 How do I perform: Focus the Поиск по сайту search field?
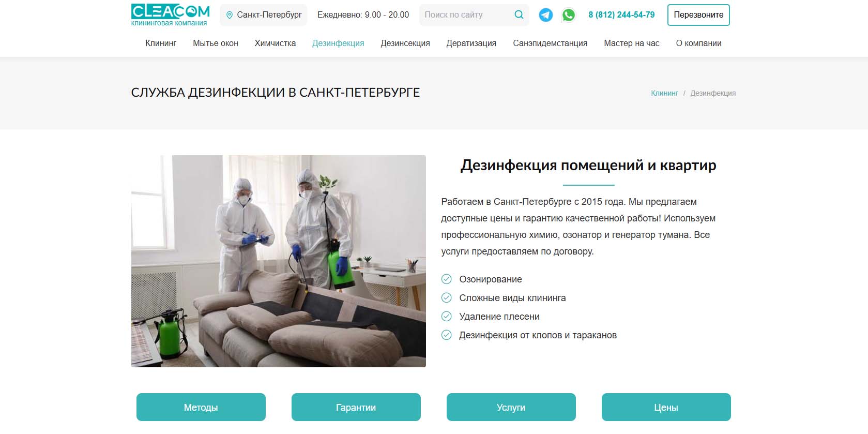[465, 15]
